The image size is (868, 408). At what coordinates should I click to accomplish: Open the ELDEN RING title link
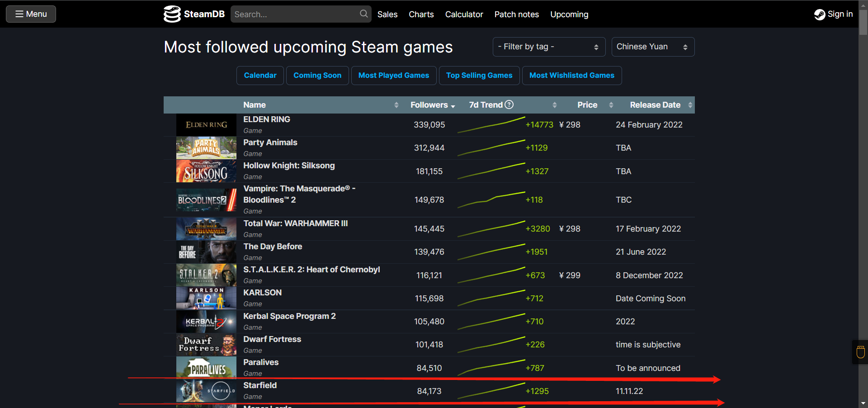click(267, 119)
